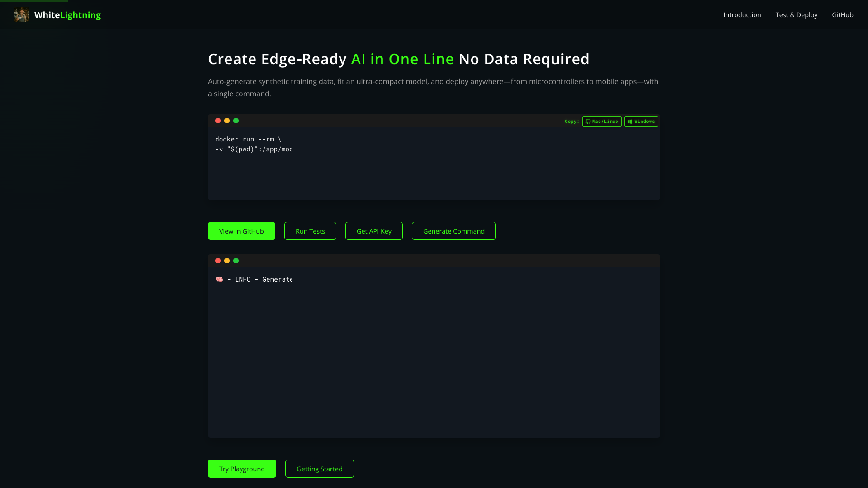The height and width of the screenshot is (488, 868).
Task: Click the WhiteLightning brand name text
Action: [67, 15]
